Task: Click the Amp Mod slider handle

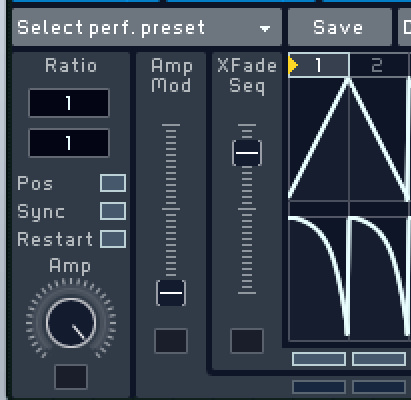Action: [x=171, y=293]
